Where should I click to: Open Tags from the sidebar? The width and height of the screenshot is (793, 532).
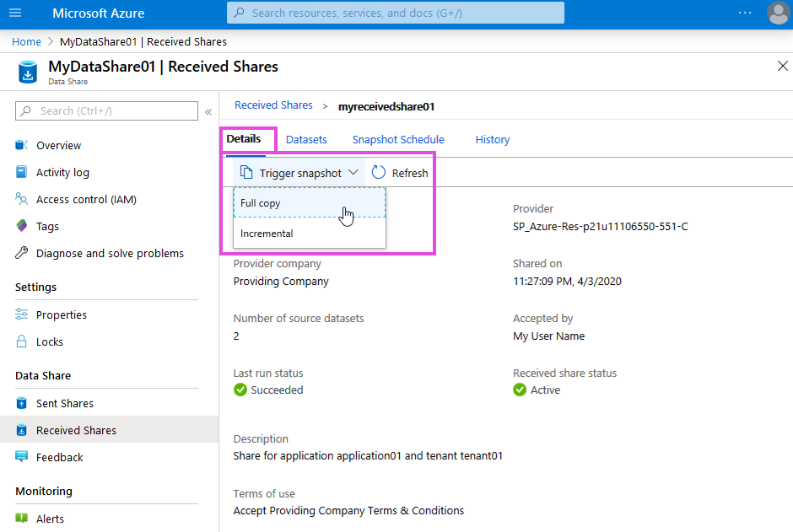[x=47, y=227]
